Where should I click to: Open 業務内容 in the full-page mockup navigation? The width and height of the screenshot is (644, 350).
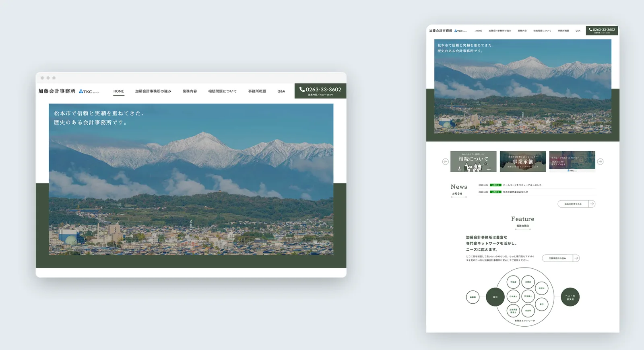click(522, 31)
